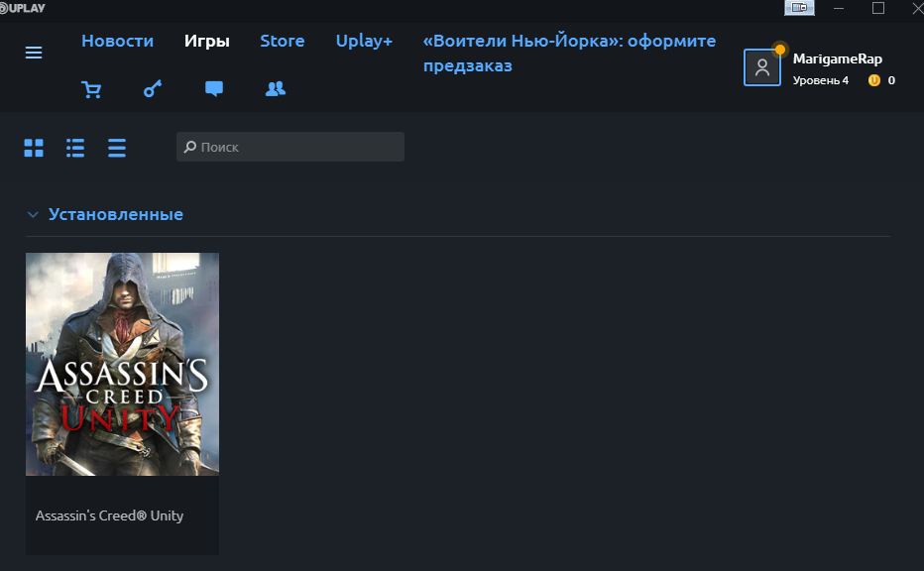Click the Uplay coin units icon
Viewport: 924px width, 571px height.
pyautogui.click(x=873, y=80)
